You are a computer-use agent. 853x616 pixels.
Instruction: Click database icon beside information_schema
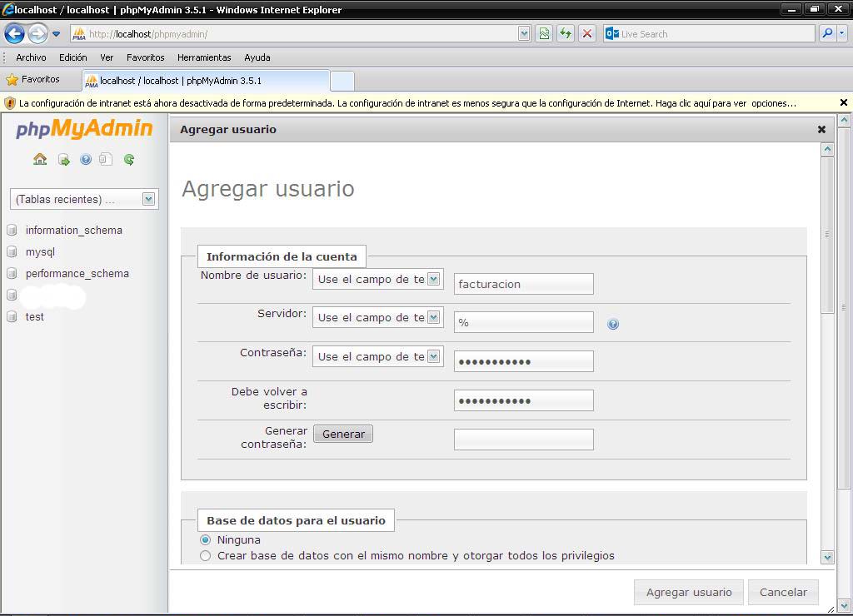pyautogui.click(x=12, y=230)
